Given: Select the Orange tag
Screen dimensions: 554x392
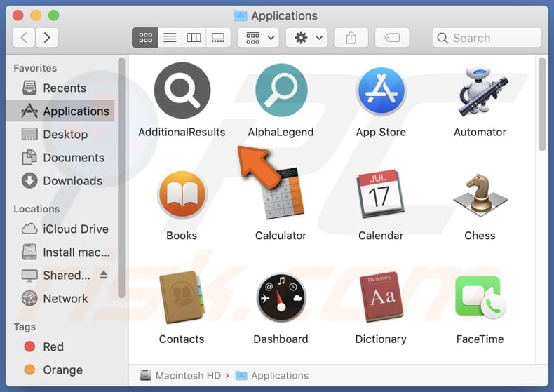Looking at the screenshot, I should [60, 370].
